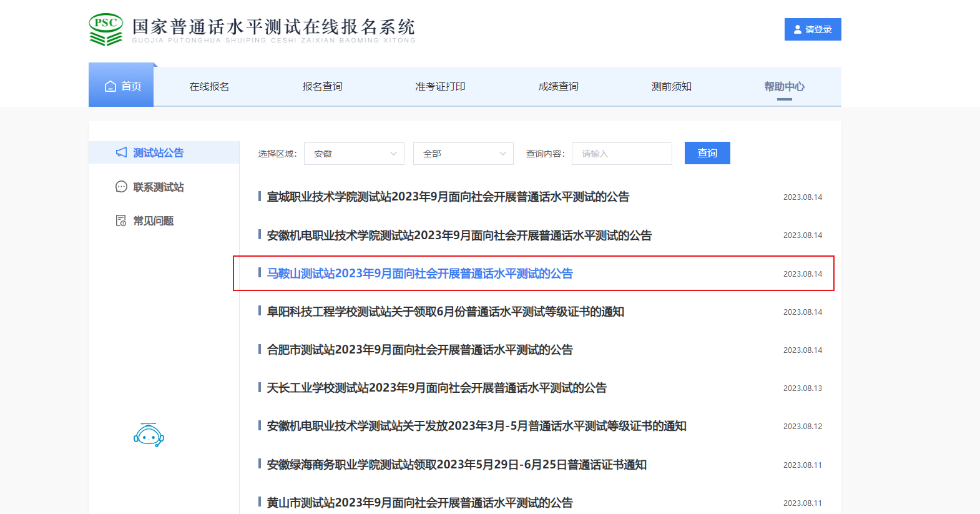Click the home icon in 首页 tab
The height and width of the screenshot is (514, 980).
110,86
